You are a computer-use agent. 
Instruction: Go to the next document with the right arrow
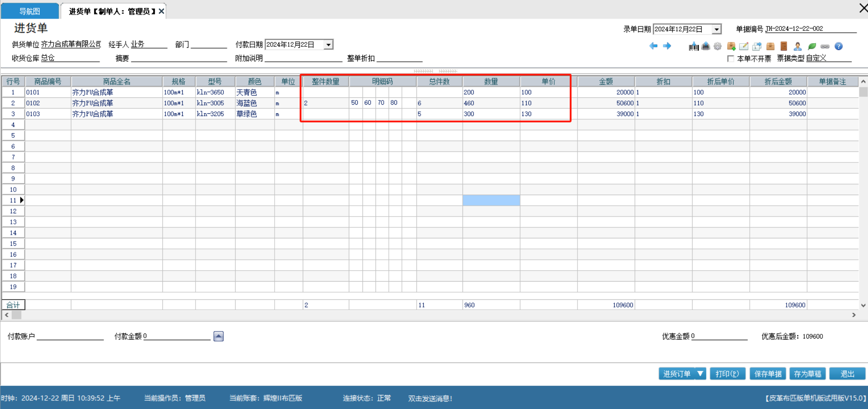[667, 46]
